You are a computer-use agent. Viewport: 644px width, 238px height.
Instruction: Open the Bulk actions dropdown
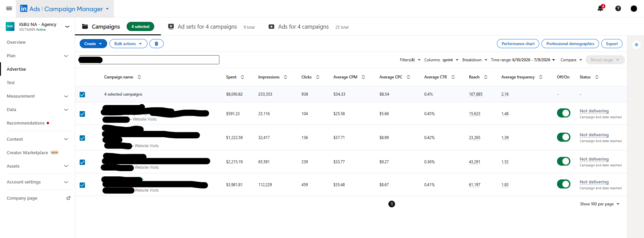[x=128, y=44]
